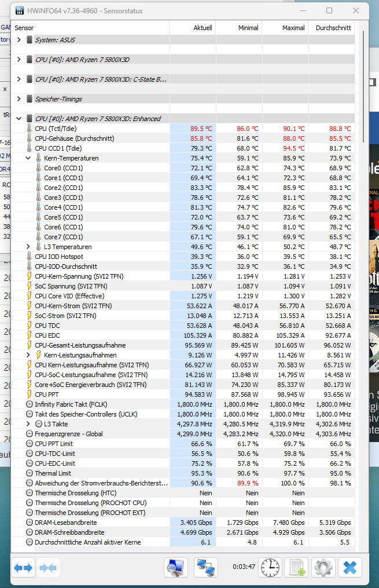Image resolution: width=379 pixels, height=588 pixels.
Task: Select the Thermische Drosselung (HTC) row
Action: [x=183, y=493]
